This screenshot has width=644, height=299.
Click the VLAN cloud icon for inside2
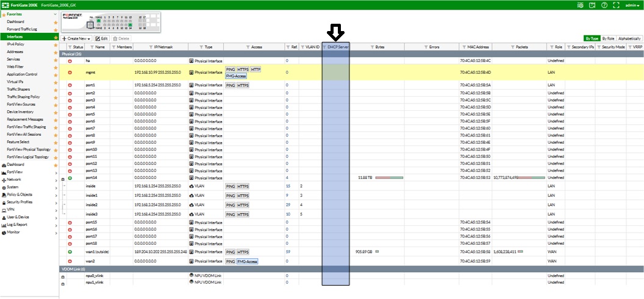pyautogui.click(x=191, y=205)
